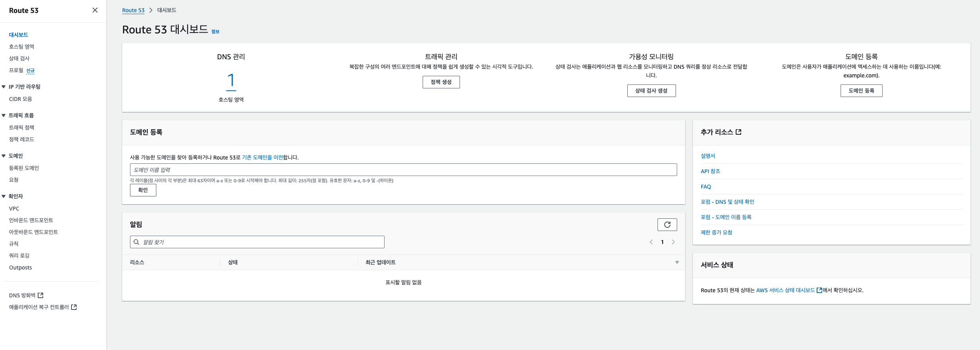Screen dimensions: 980x350
Task: Focus the 도메인 이름 입력 field
Action: [x=403, y=170]
